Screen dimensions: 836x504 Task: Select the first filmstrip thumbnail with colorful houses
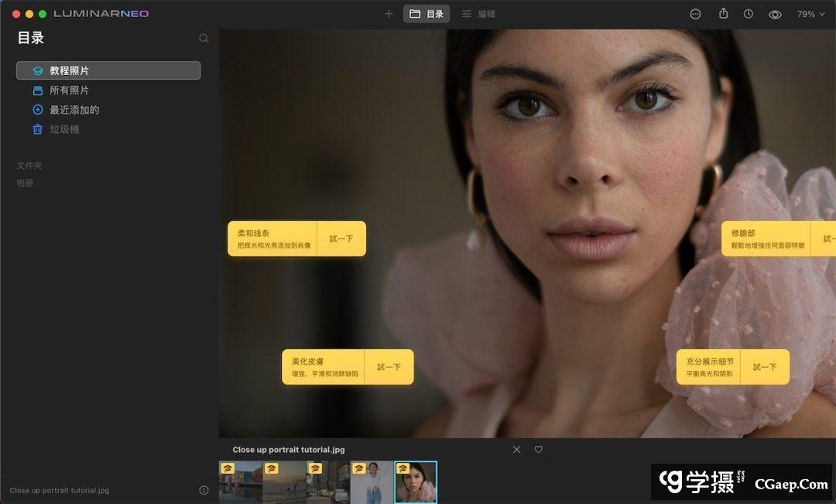(x=241, y=483)
